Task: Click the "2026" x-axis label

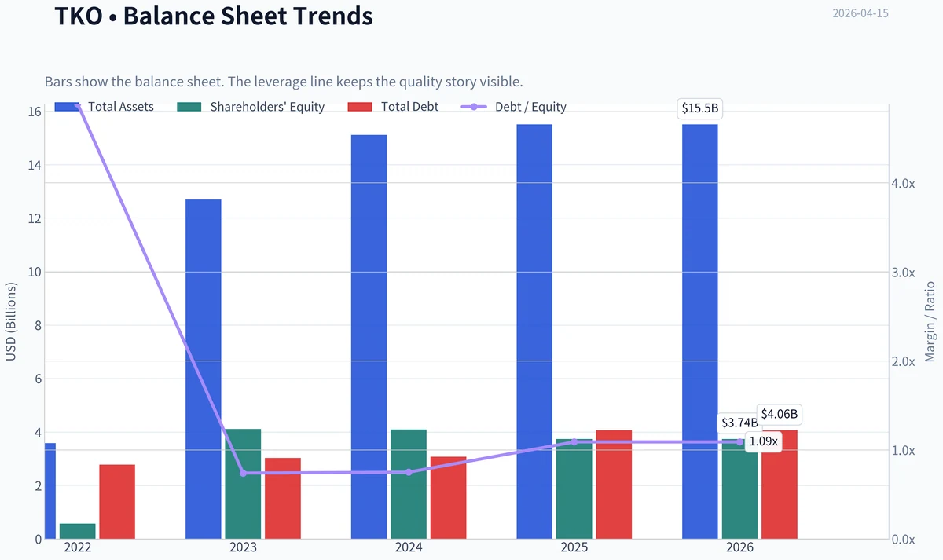Action: click(740, 547)
